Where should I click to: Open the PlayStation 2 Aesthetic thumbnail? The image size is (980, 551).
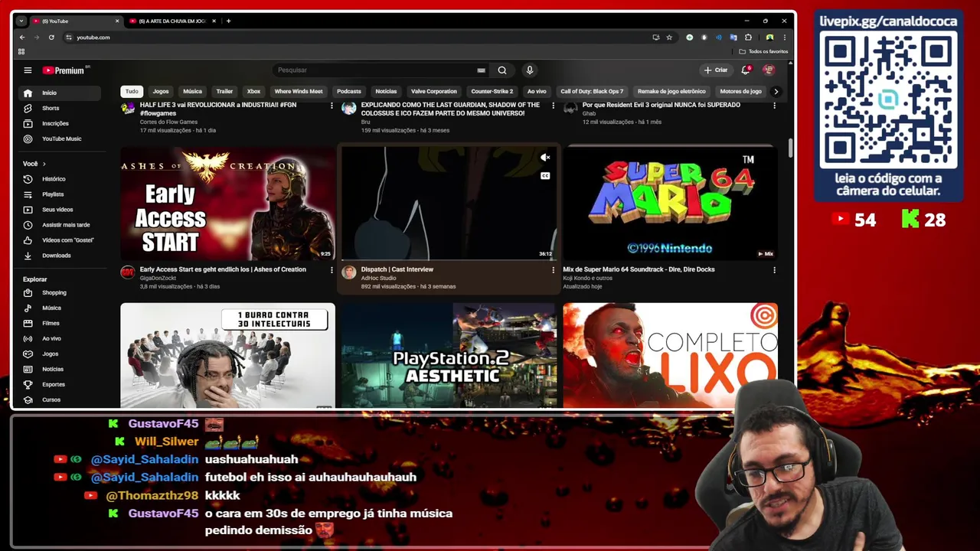coord(449,355)
